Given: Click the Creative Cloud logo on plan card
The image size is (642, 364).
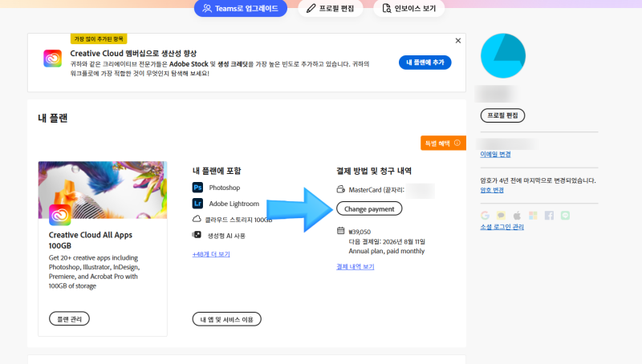Looking at the screenshot, I should coord(59,215).
